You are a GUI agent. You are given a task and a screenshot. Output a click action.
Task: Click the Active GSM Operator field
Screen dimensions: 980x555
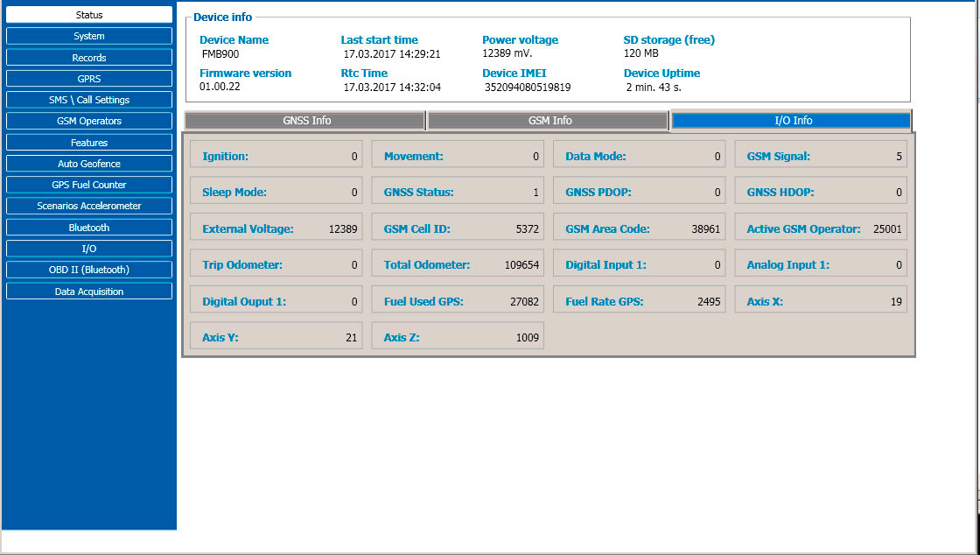[821, 228]
